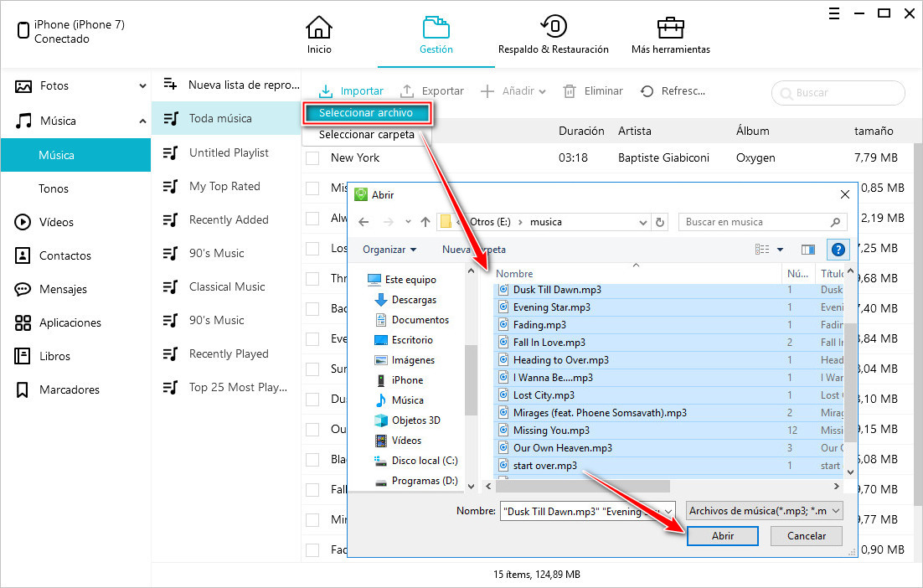The width and height of the screenshot is (923, 588).
Task: Focus Buscar en musica search field
Action: (762, 222)
